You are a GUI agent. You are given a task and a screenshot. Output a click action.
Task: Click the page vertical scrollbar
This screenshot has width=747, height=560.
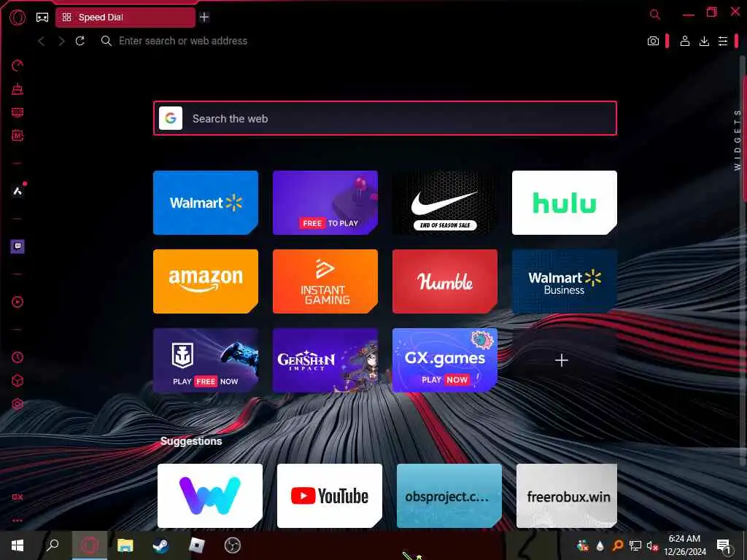click(743, 262)
